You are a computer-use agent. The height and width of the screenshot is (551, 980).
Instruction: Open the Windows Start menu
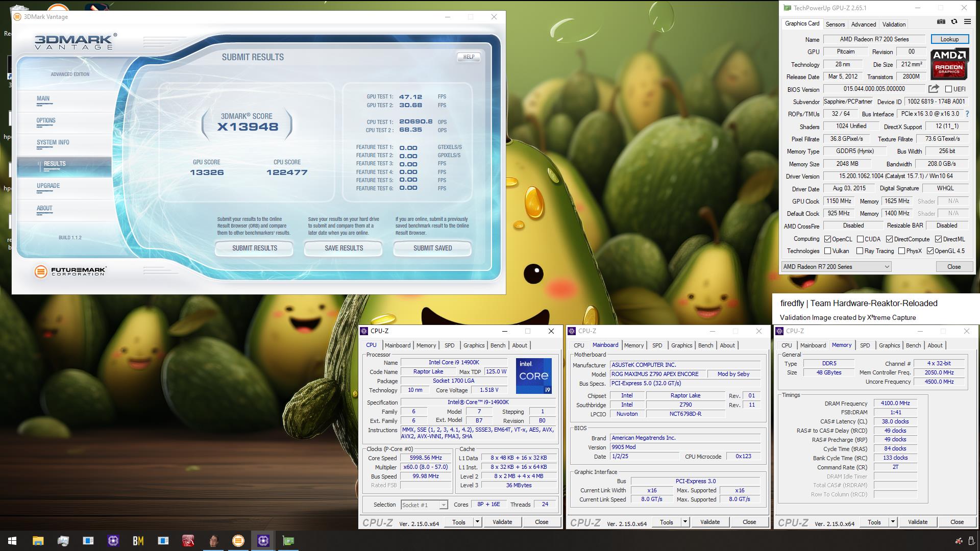pyautogui.click(x=12, y=541)
